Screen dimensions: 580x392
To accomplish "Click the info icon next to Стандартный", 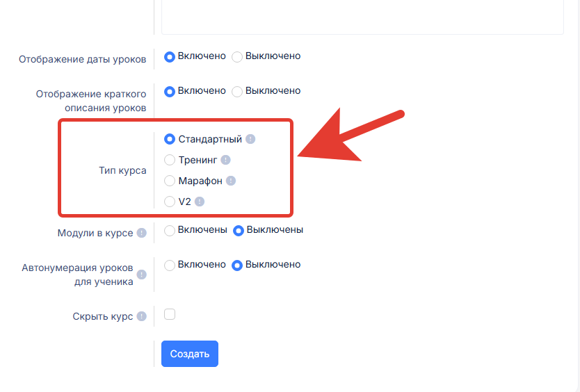I will click(250, 139).
